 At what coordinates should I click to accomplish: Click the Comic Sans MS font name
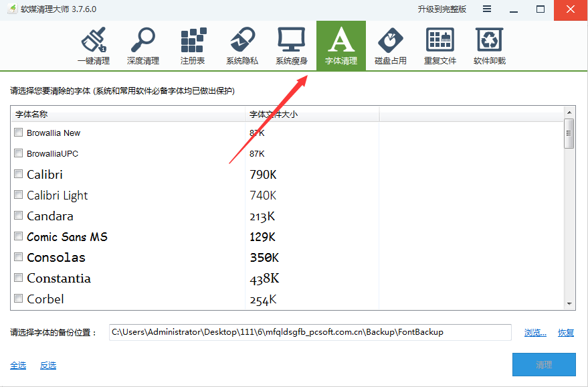(67, 237)
